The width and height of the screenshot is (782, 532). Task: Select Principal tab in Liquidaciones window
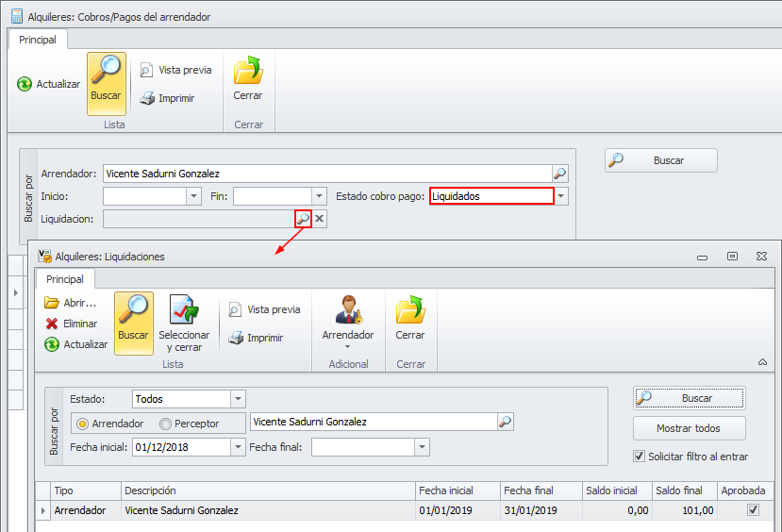65,278
